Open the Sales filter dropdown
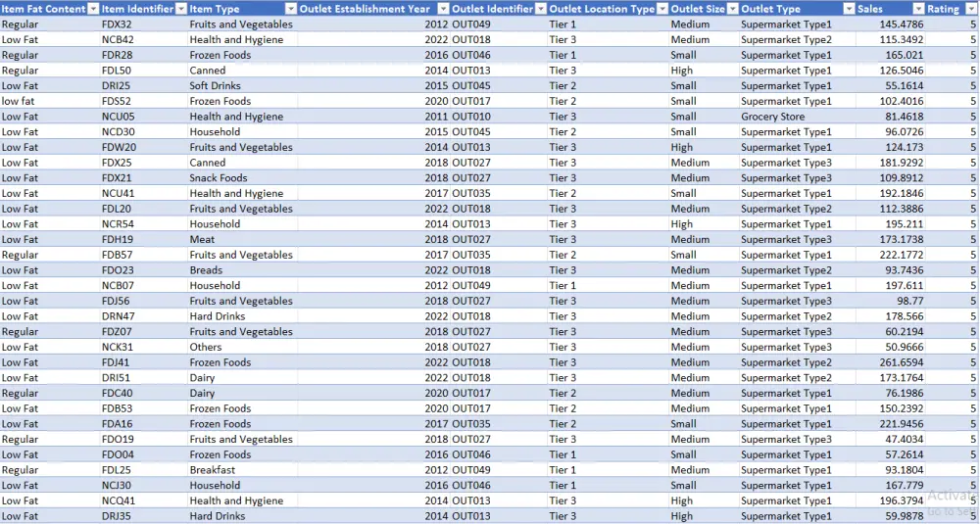 (x=918, y=9)
